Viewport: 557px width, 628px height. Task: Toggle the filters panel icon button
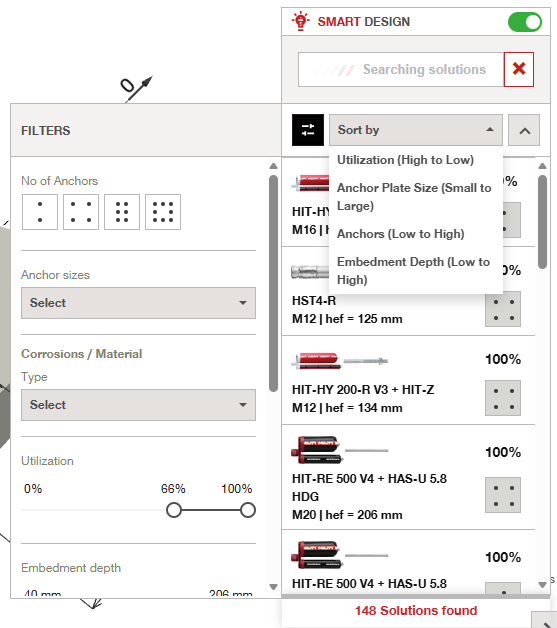click(x=308, y=130)
